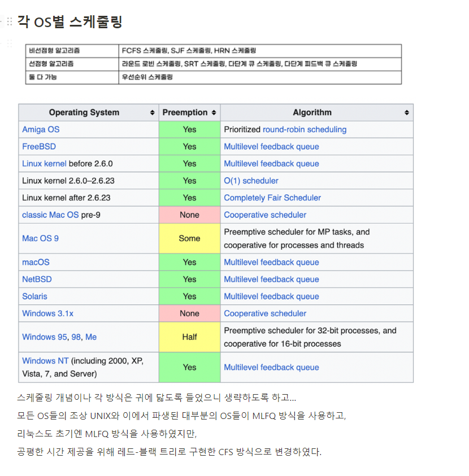
Task: Click Yes cell in the Amiga OS row
Action: click(x=189, y=130)
